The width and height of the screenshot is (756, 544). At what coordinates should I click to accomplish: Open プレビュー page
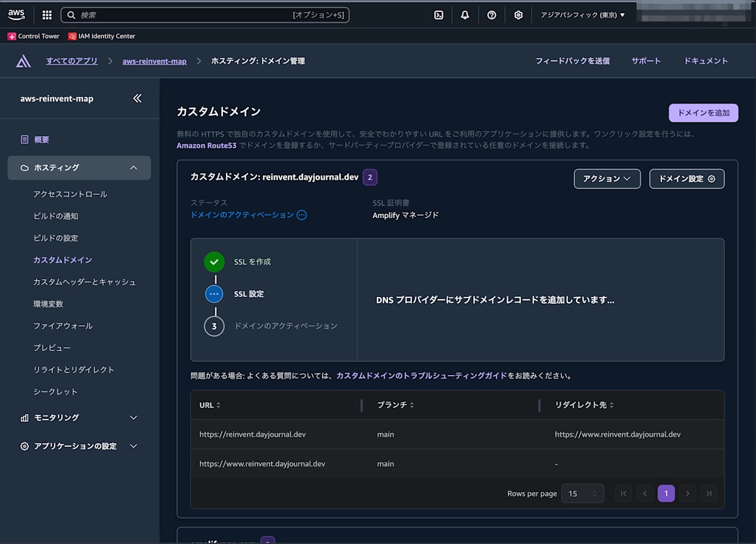coord(52,348)
